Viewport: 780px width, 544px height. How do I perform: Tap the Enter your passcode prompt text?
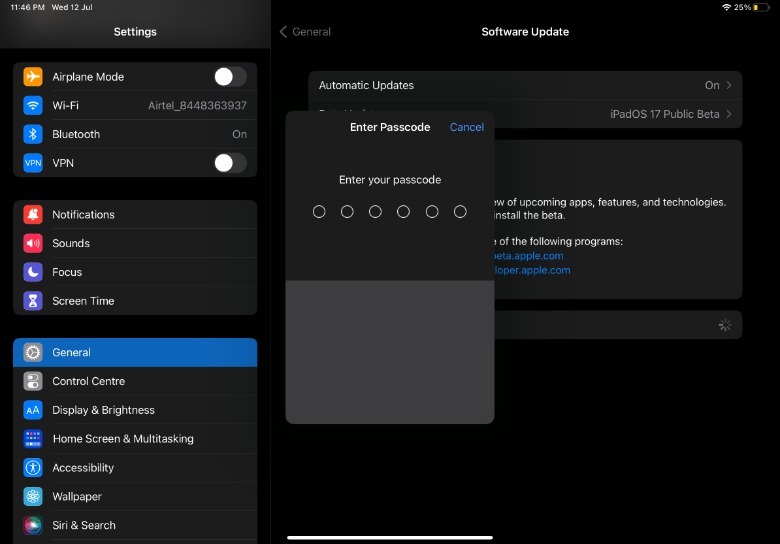390,180
